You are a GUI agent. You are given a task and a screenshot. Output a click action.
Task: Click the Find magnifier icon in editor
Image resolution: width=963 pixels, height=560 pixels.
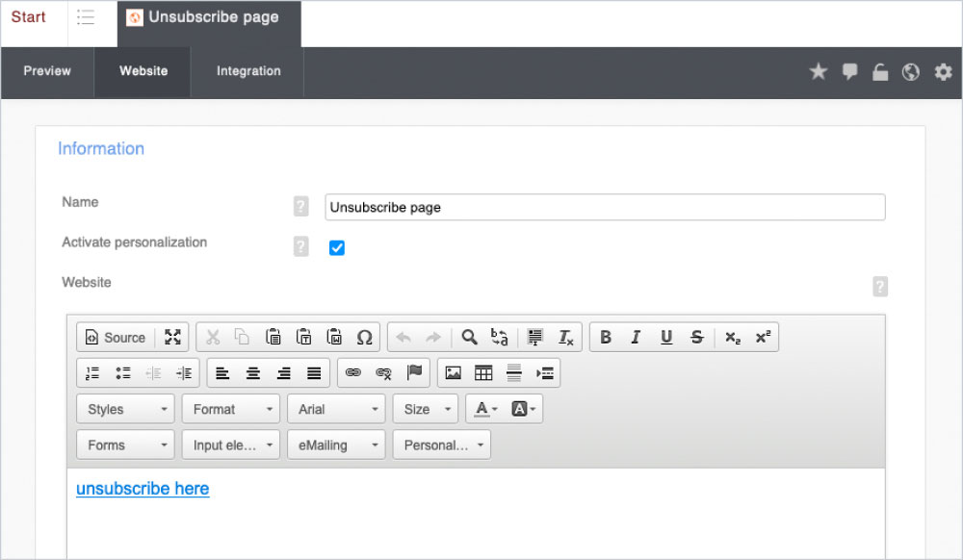tap(469, 338)
